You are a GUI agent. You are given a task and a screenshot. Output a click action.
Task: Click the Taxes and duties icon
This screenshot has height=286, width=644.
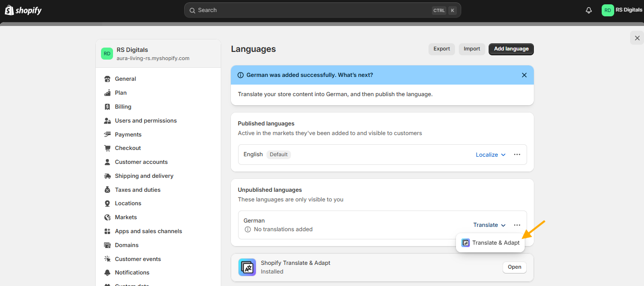coord(107,190)
